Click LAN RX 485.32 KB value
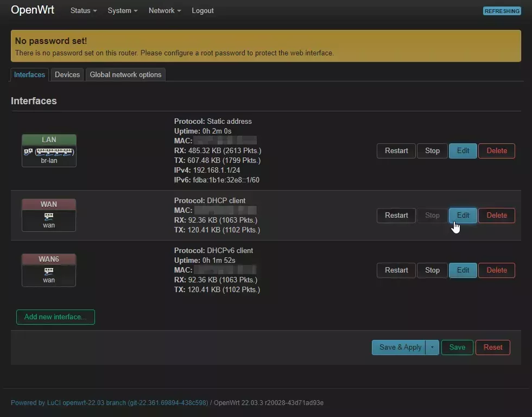 (x=224, y=150)
